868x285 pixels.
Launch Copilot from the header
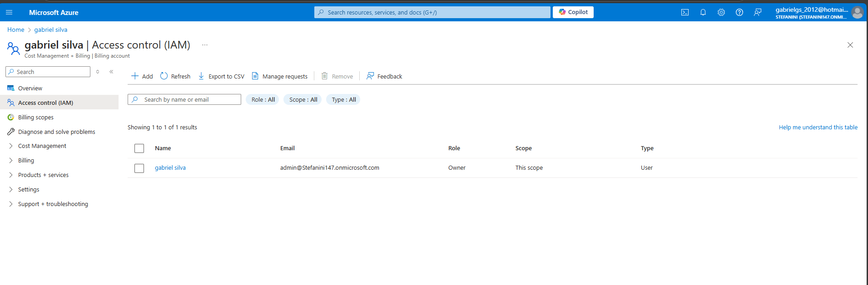coord(573,12)
